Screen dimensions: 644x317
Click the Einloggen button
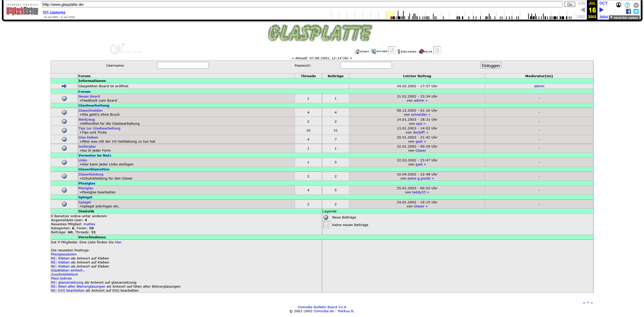coord(491,65)
